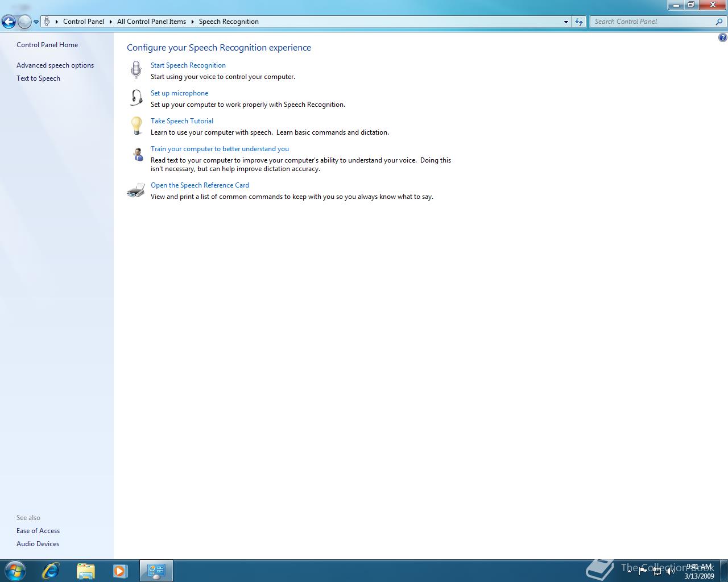Screen dimensions: 728x582
Task: Click the Configure your Speech Recognition experience heading
Action: 219,48
